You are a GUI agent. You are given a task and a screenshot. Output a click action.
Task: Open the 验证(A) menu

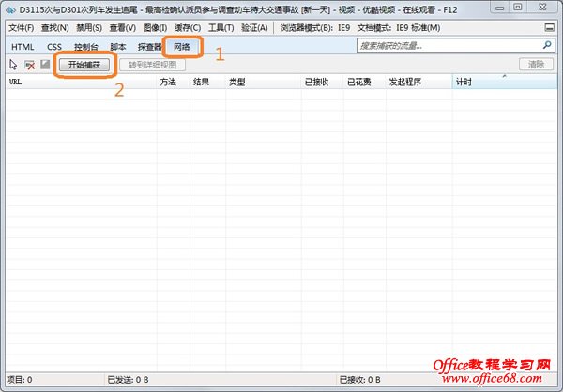coord(254,27)
